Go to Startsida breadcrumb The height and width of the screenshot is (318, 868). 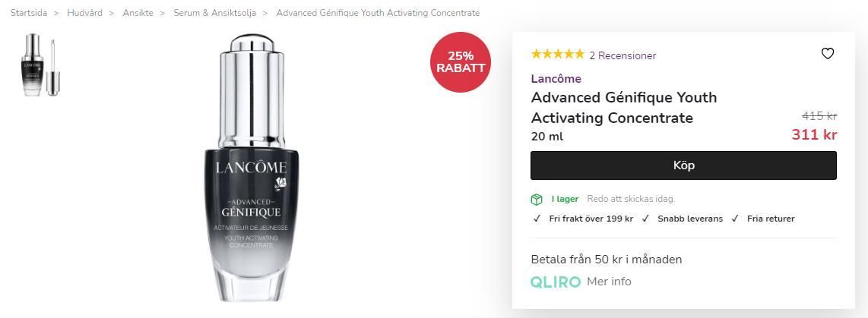click(29, 13)
